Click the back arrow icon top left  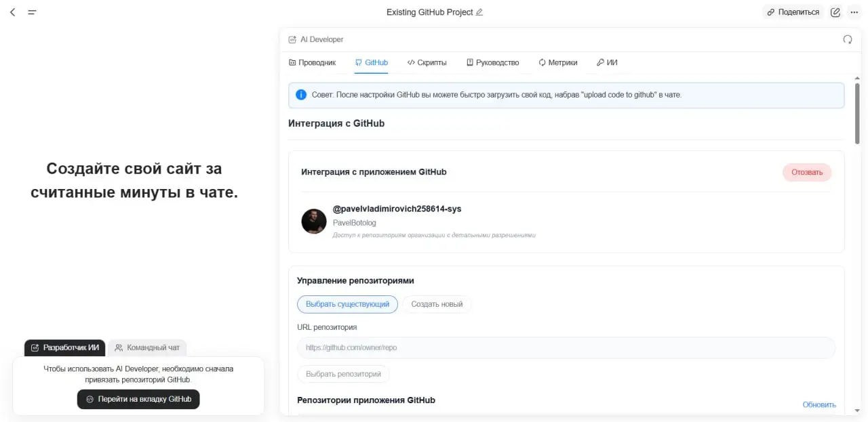coord(12,12)
